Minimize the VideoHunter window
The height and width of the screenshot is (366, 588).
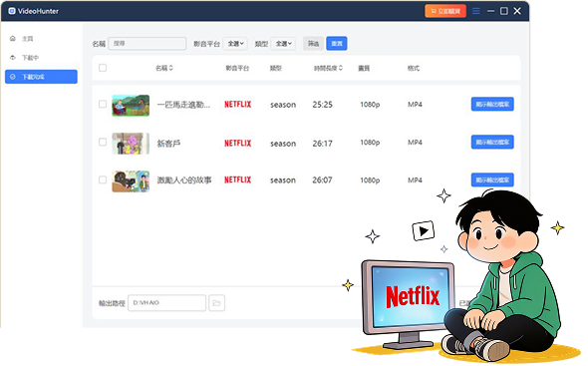490,11
